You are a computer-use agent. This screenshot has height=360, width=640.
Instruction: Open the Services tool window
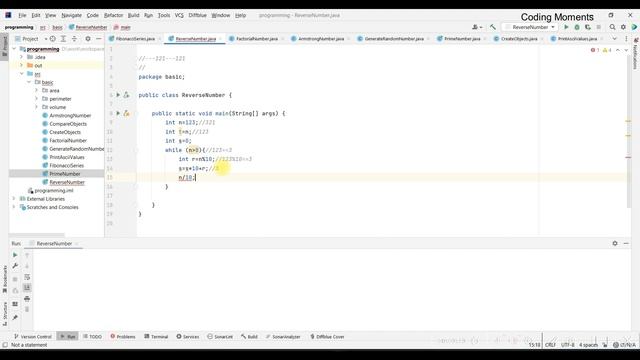[x=188, y=337]
